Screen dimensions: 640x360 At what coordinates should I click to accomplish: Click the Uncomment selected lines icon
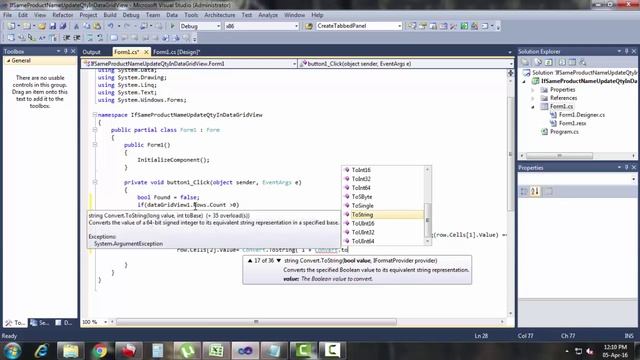pos(100,38)
